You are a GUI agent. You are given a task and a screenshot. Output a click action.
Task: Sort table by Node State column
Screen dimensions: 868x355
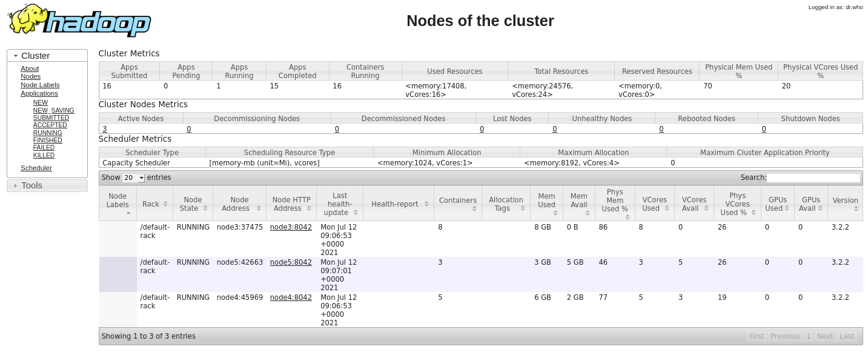(x=193, y=203)
